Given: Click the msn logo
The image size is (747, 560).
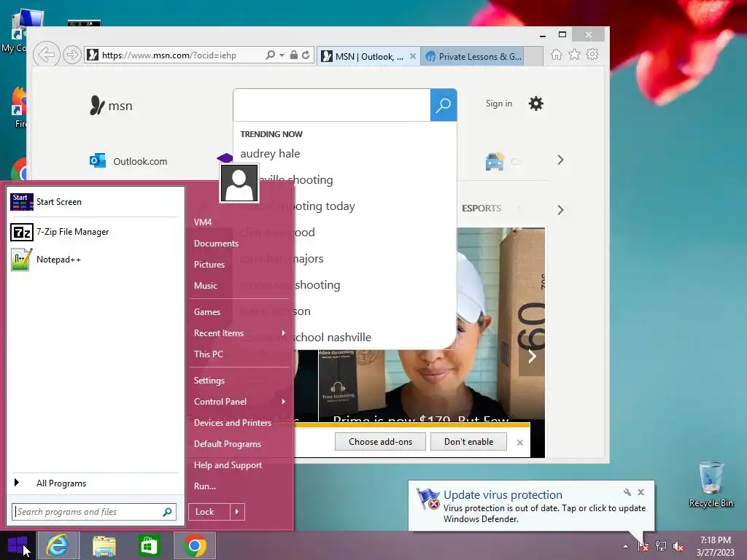Looking at the screenshot, I should [x=111, y=105].
